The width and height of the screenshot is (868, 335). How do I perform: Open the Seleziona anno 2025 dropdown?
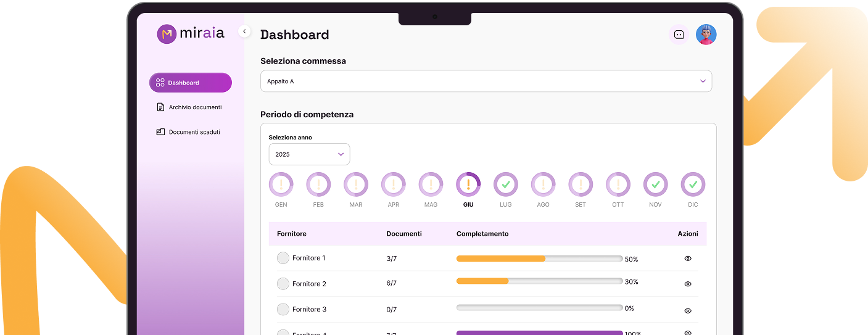click(x=309, y=154)
